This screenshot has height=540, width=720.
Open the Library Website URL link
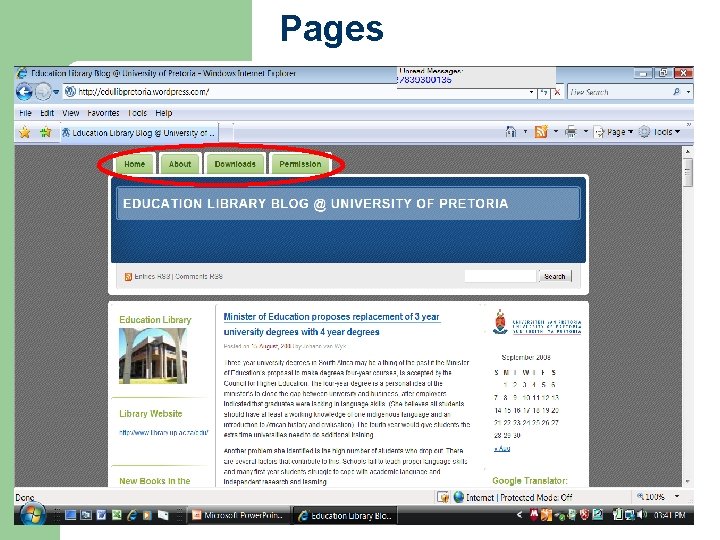pyautogui.click(x=164, y=433)
